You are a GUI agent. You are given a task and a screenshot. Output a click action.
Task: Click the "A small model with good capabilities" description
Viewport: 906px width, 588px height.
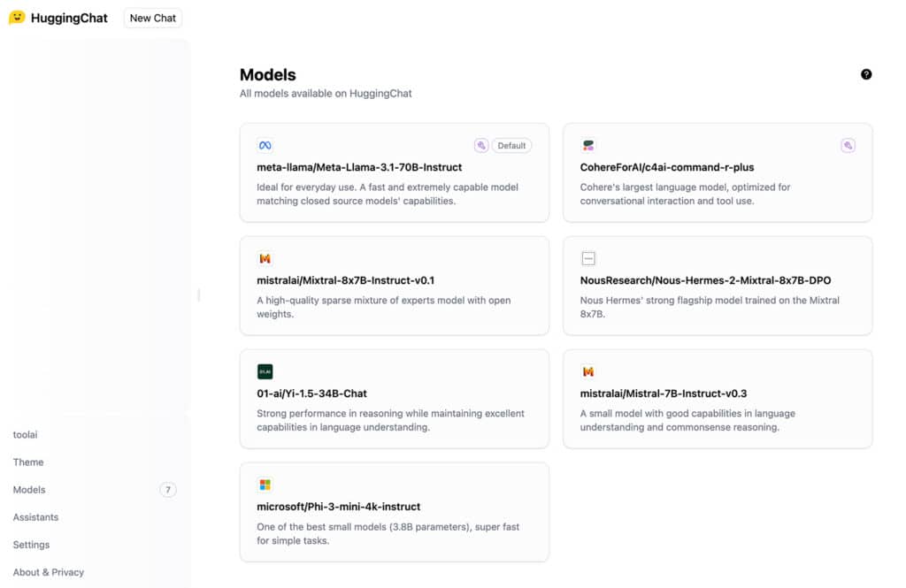(x=687, y=421)
